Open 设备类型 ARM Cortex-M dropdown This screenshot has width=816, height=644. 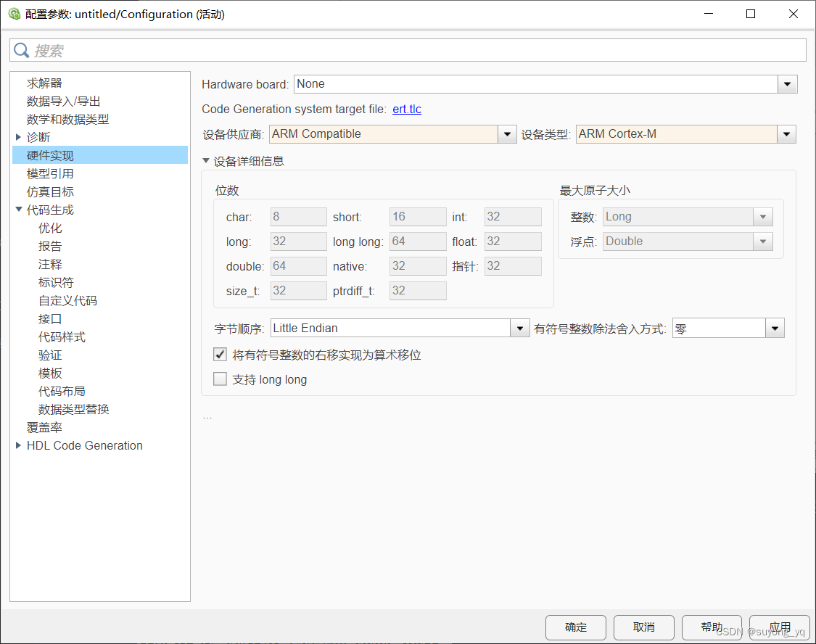tap(786, 134)
